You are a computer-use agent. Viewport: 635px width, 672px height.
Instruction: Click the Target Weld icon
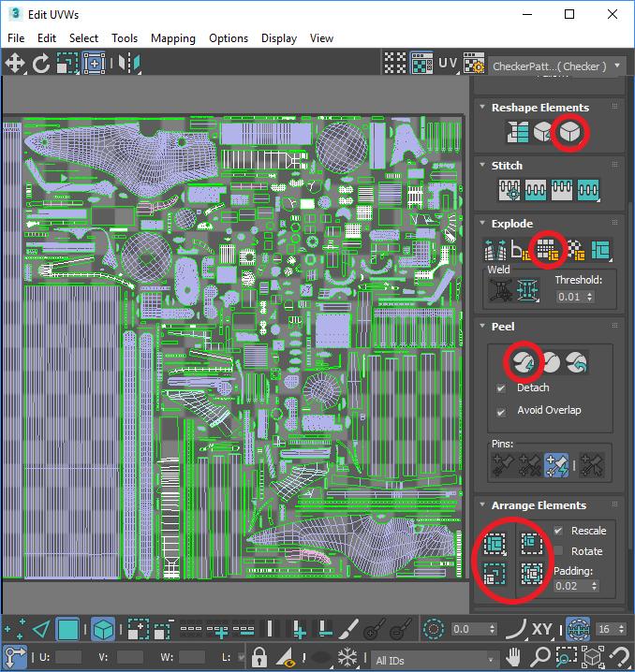[500, 290]
